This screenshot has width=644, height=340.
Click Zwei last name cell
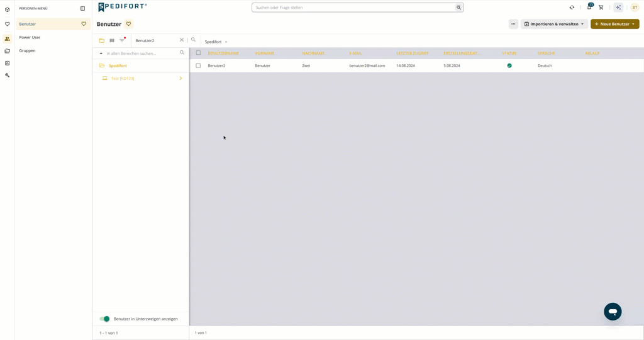[x=306, y=65]
